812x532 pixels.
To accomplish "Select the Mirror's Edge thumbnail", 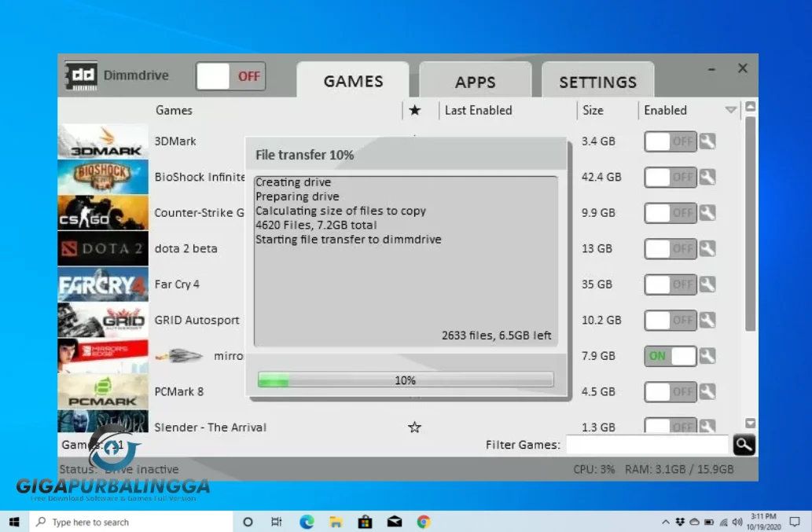I will (x=103, y=356).
